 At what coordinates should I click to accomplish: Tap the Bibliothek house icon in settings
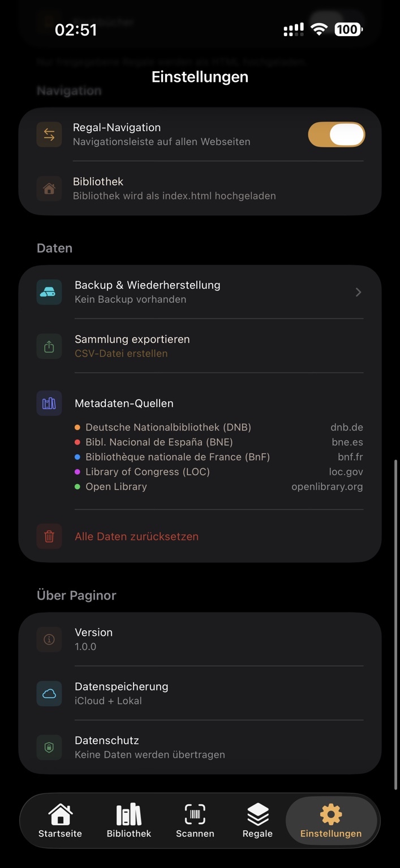pos(49,189)
